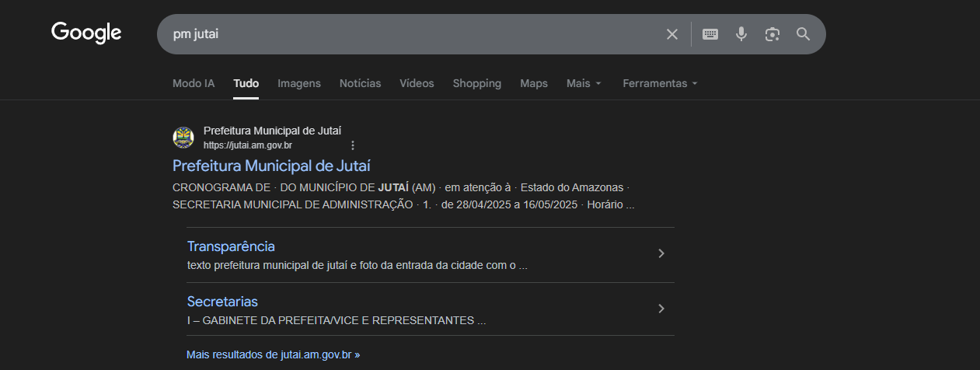Open the Modo IA tab
980x370 pixels.
194,83
